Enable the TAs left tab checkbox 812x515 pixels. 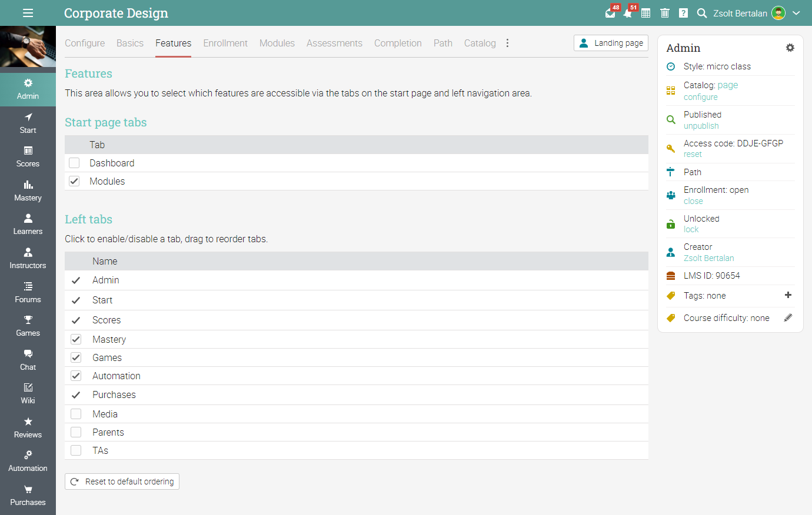pos(76,450)
